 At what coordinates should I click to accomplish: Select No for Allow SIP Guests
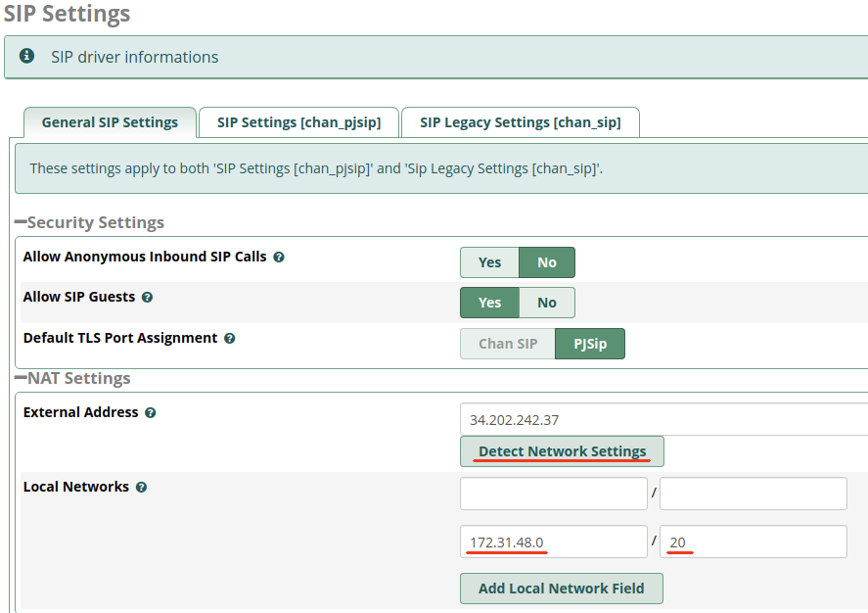546,303
